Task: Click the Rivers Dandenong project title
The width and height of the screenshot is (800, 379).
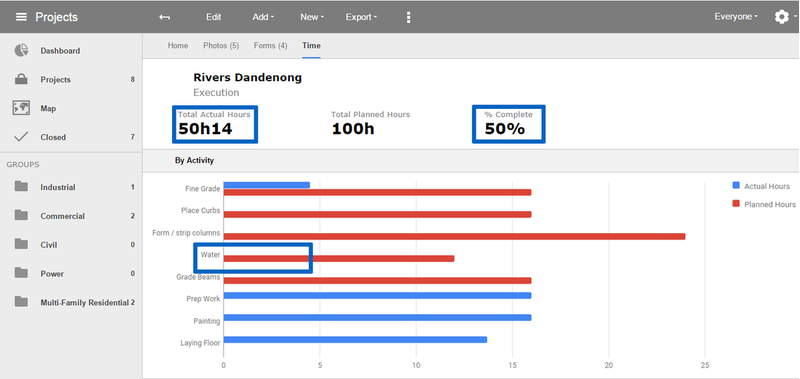Action: (247, 78)
